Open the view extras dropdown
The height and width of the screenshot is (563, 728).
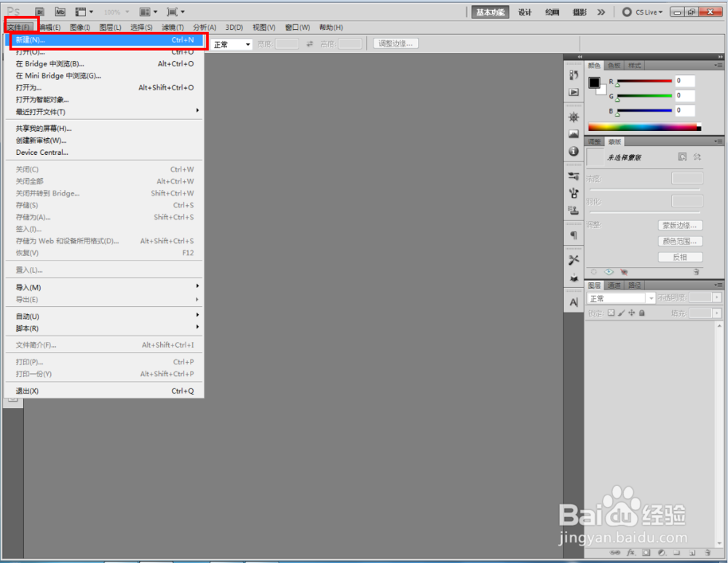click(84, 12)
